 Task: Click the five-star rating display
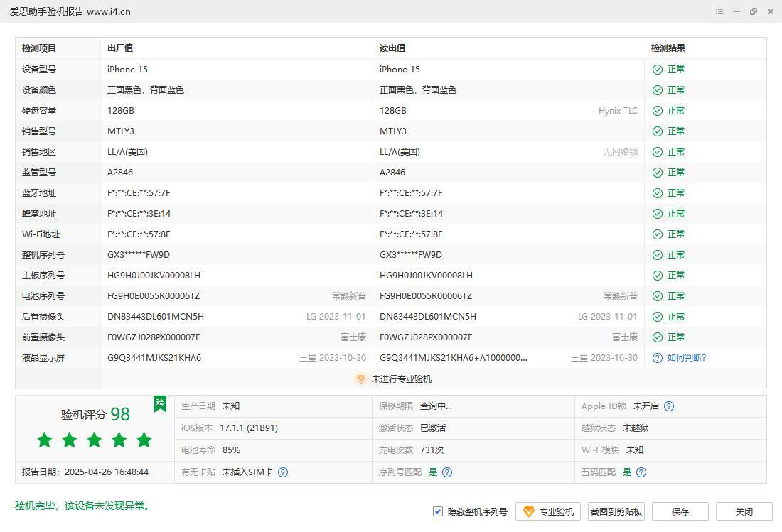(x=95, y=440)
